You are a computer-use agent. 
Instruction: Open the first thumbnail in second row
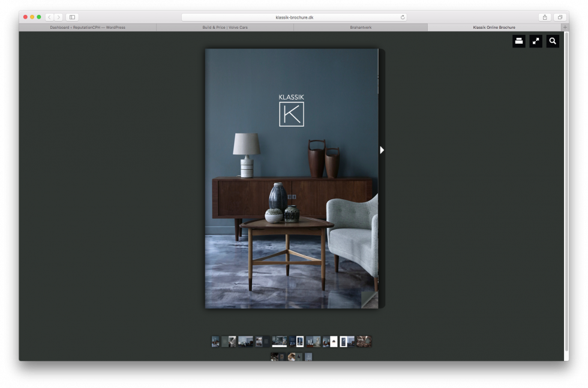[x=278, y=357]
